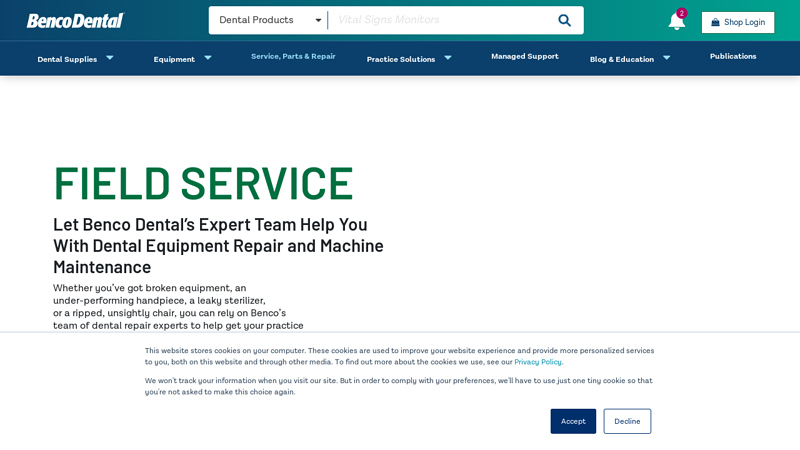
Task: Open the Dental Supplies menu
Action: pyautogui.click(x=67, y=59)
